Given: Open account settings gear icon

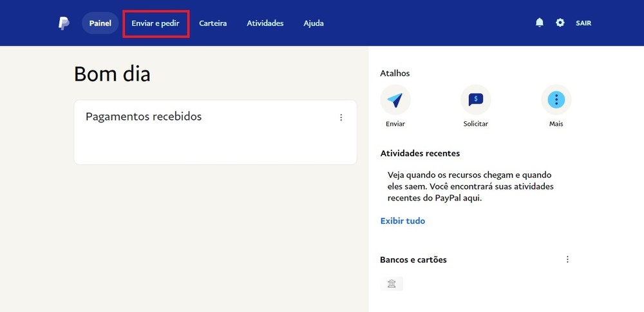Looking at the screenshot, I should tap(560, 23).
